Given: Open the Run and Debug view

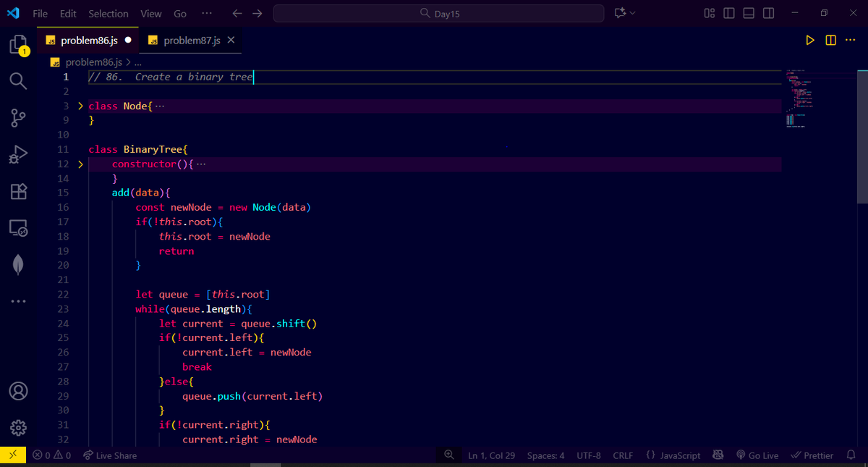Looking at the screenshot, I should 18,154.
